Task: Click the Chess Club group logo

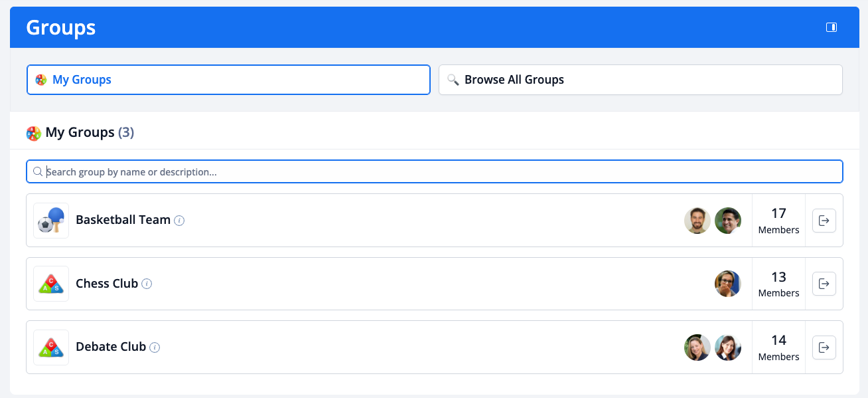Action: [x=51, y=284]
